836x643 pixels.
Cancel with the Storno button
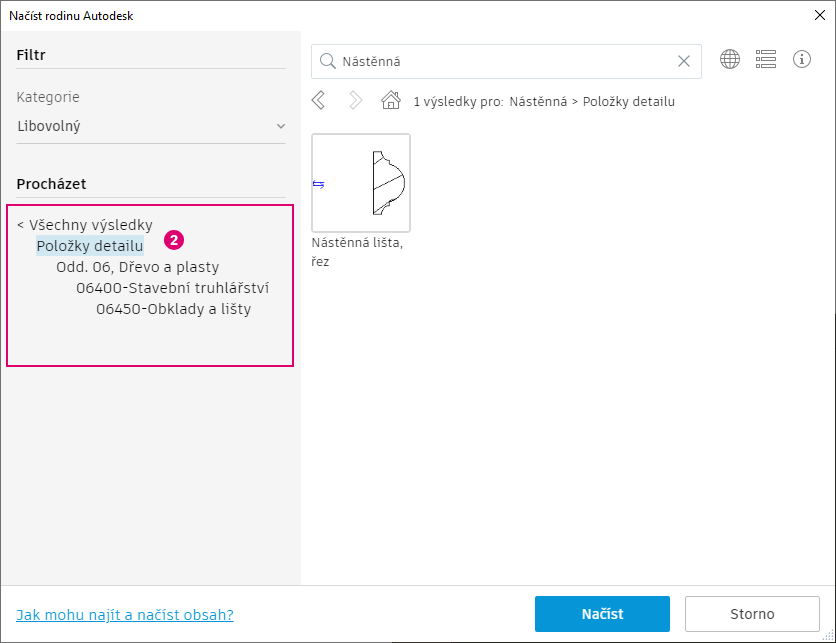click(x=750, y=614)
